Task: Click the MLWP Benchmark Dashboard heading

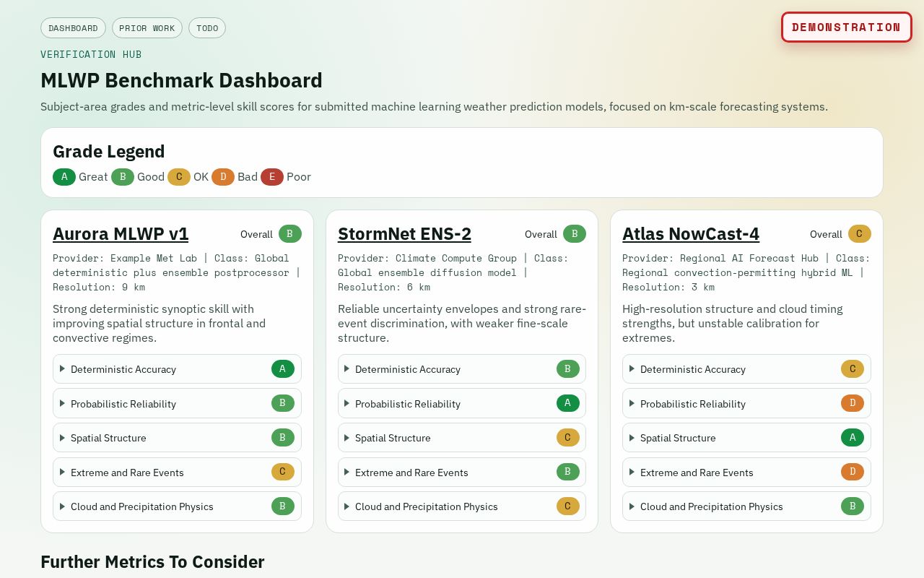Action: point(181,80)
